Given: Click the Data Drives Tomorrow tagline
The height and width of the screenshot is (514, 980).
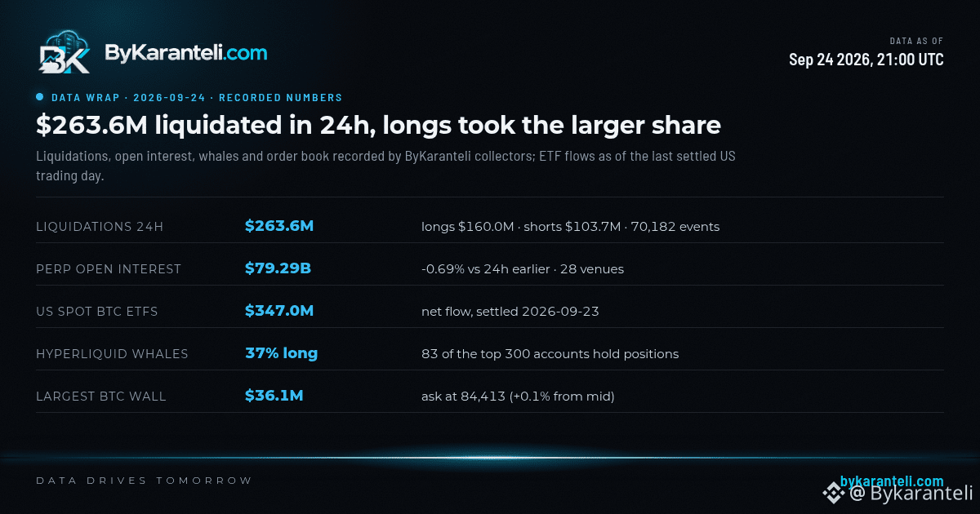Looking at the screenshot, I should (x=145, y=481).
